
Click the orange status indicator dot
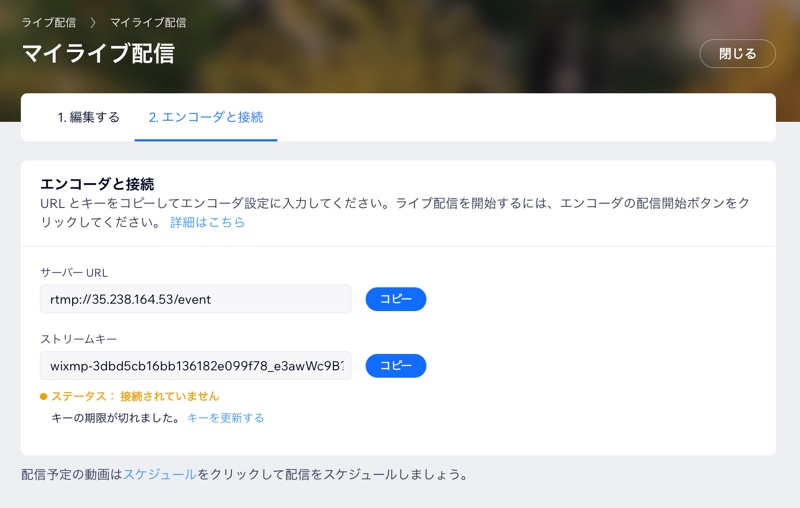pyautogui.click(x=44, y=397)
